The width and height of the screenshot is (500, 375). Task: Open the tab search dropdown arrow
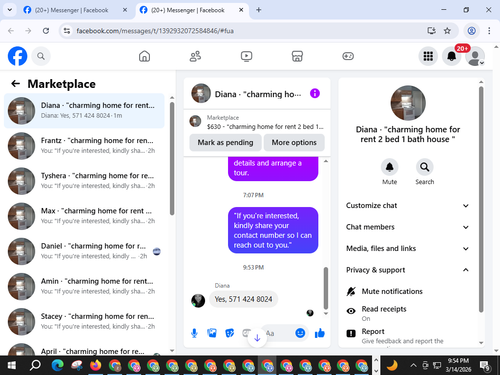click(x=10, y=10)
